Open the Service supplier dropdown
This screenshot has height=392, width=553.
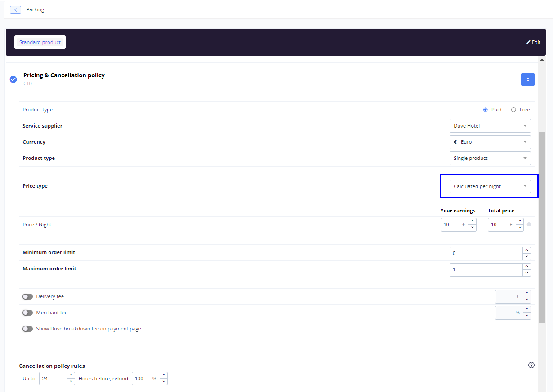490,126
